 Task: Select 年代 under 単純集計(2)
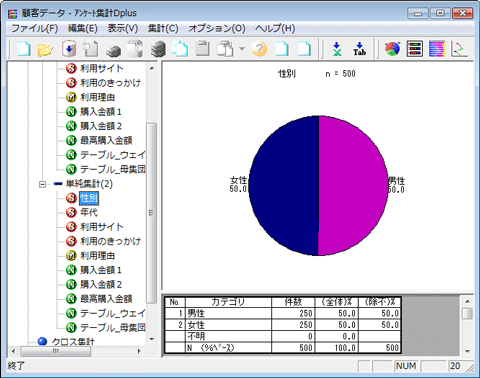[x=89, y=212]
